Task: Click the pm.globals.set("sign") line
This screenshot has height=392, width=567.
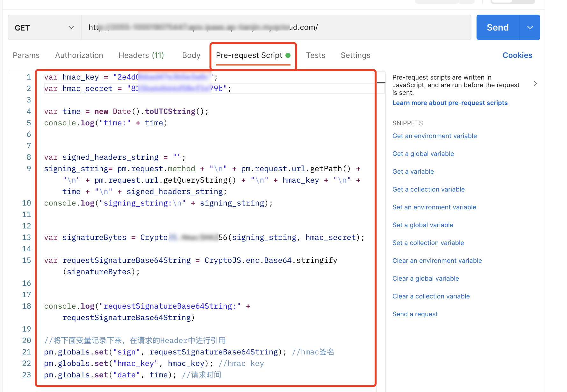Action: click(189, 352)
